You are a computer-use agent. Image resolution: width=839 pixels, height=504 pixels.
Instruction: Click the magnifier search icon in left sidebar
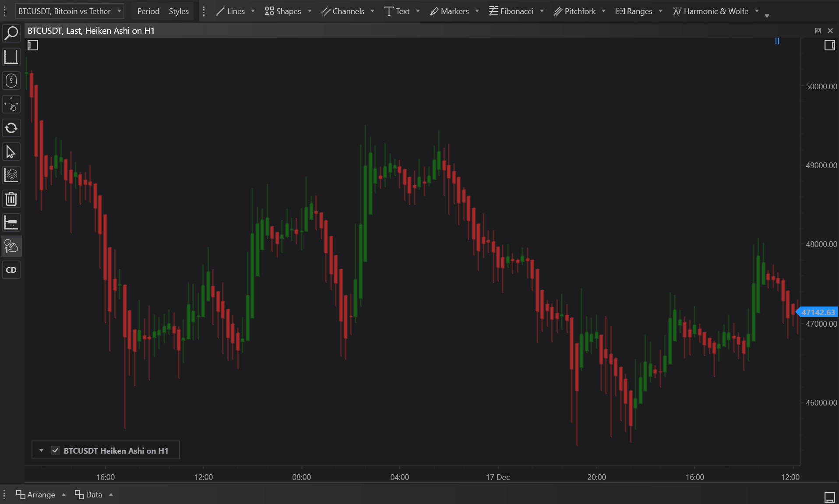click(x=11, y=33)
